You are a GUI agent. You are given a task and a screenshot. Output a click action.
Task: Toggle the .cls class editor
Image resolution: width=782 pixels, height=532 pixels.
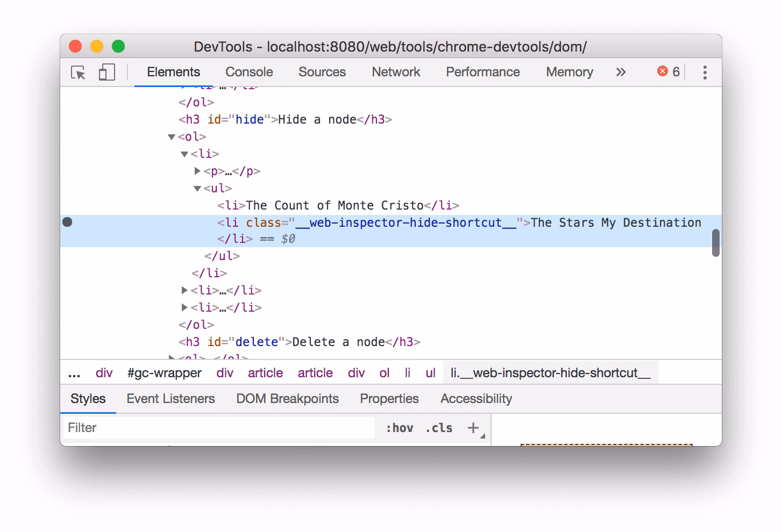pyautogui.click(x=439, y=428)
